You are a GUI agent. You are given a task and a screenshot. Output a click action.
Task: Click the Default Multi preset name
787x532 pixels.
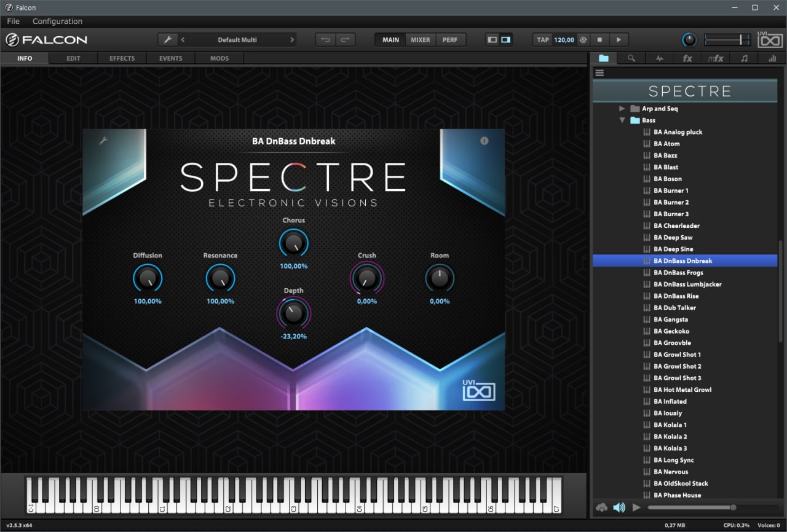click(237, 40)
